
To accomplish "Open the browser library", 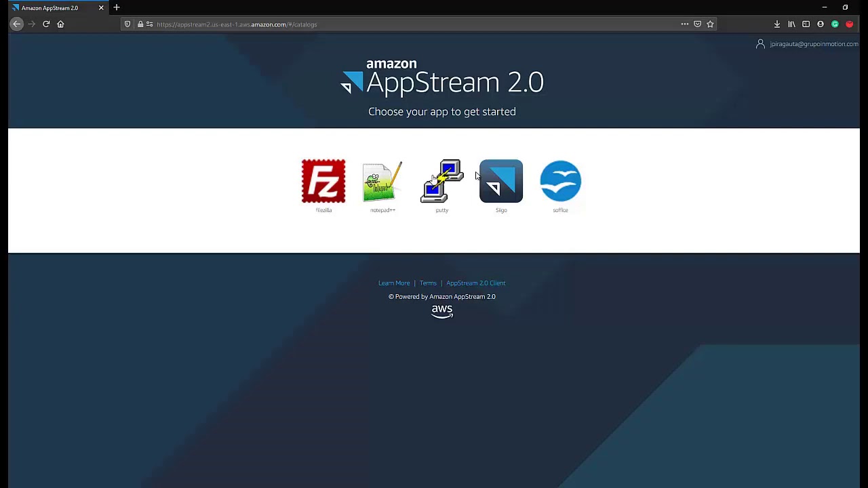I will click(791, 24).
